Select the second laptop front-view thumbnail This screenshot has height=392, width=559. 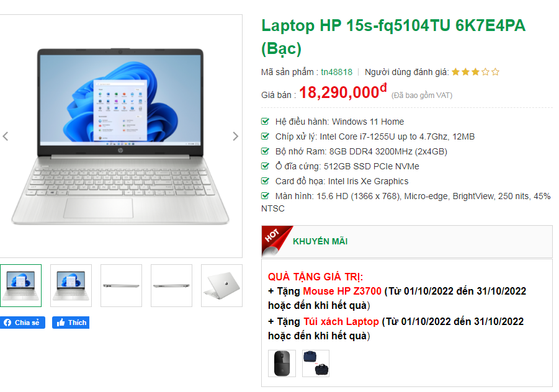(x=71, y=285)
